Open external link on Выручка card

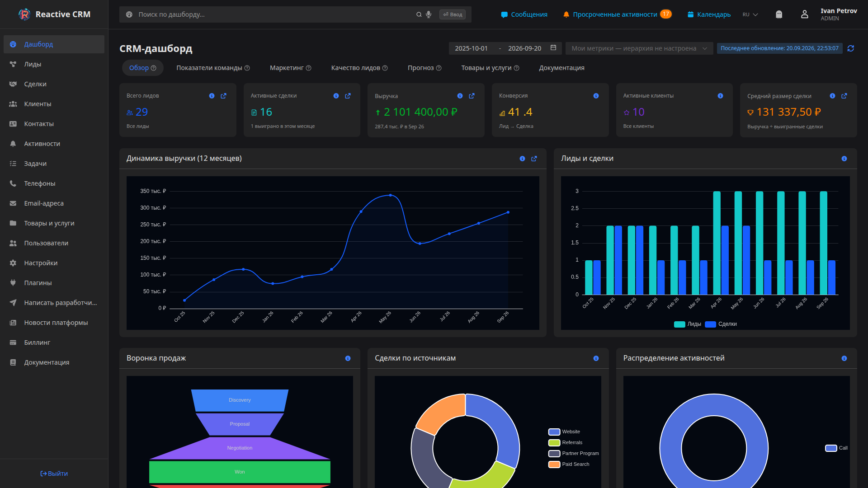click(472, 96)
